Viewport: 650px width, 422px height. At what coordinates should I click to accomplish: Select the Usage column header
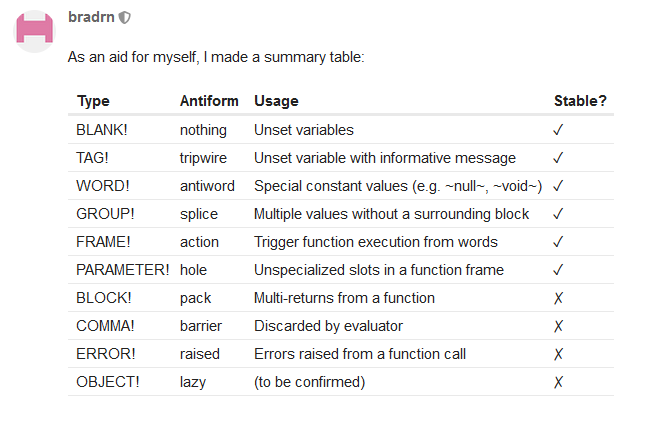coord(276,101)
